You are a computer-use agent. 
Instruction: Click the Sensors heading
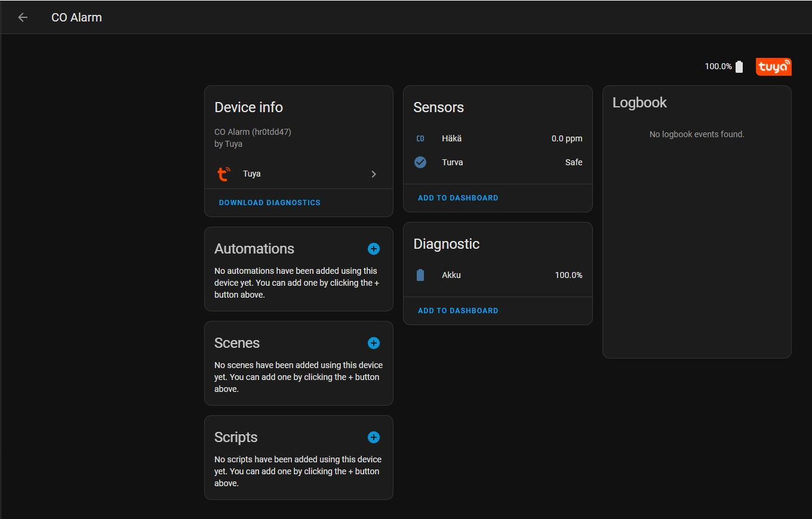coord(438,107)
